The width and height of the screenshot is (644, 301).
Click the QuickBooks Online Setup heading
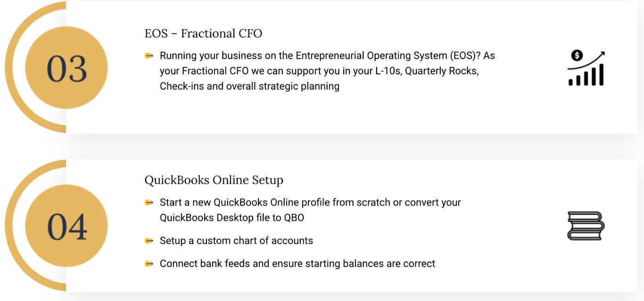pos(214,180)
